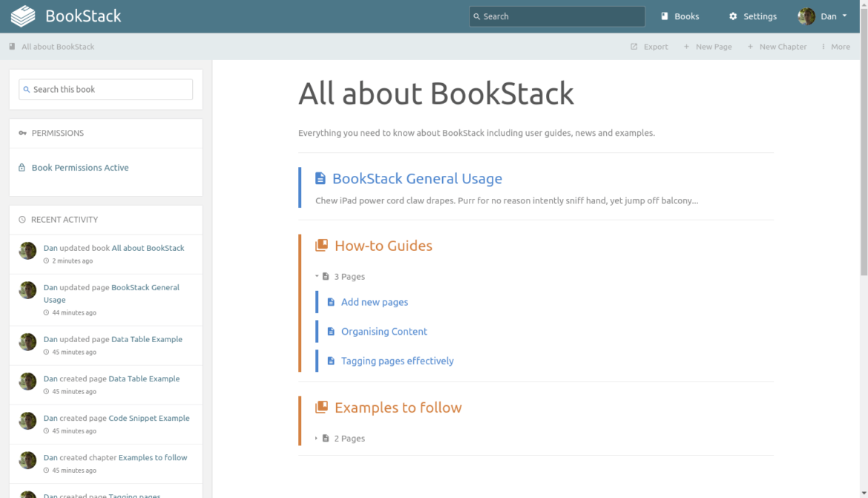Image resolution: width=868 pixels, height=498 pixels.
Task: Click the magnifier icon in the top search bar
Action: point(478,16)
